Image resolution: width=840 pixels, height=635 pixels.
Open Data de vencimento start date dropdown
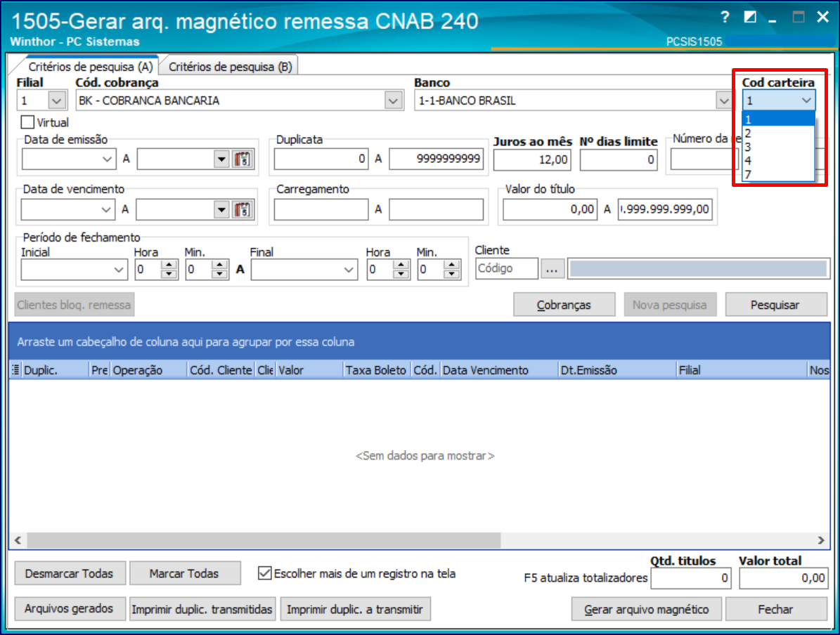(106, 209)
